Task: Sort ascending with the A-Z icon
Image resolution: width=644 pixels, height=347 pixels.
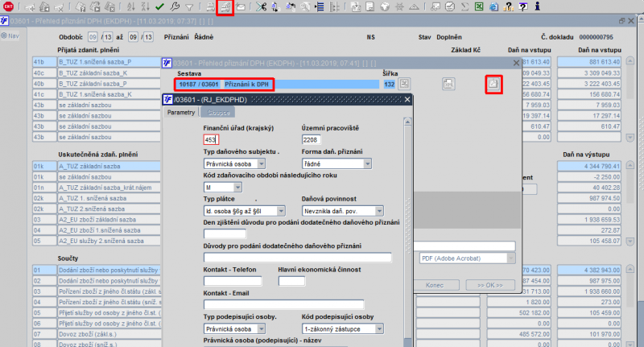Action: click(130, 6)
